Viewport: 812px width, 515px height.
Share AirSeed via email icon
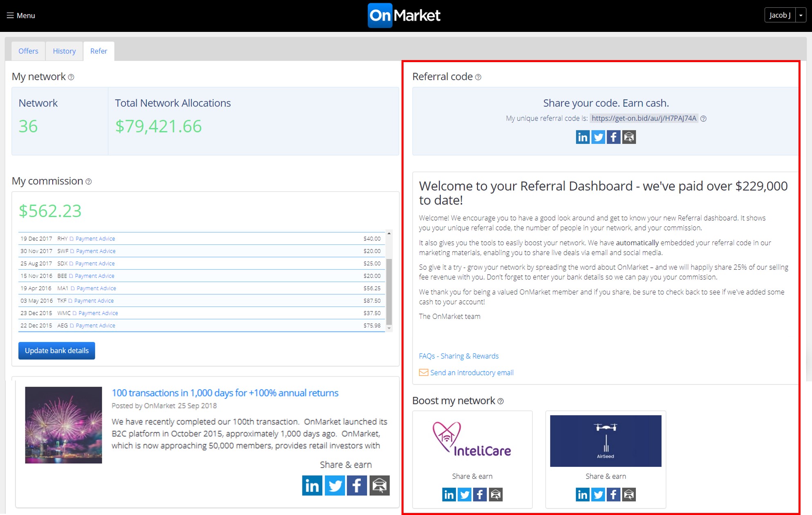point(629,495)
